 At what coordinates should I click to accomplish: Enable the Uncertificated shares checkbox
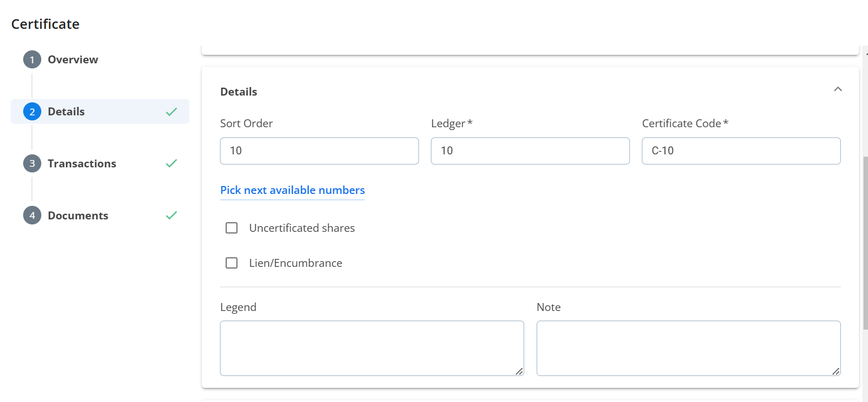click(231, 228)
